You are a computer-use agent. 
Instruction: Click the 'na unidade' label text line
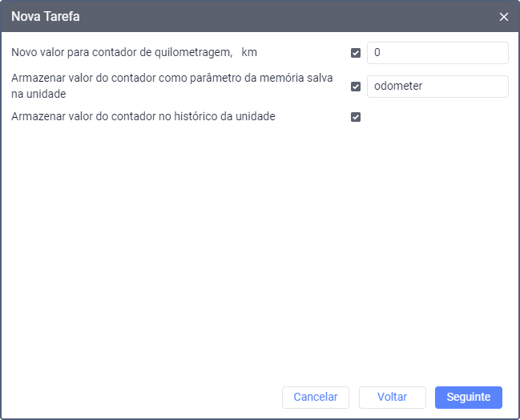pyautogui.click(x=38, y=94)
